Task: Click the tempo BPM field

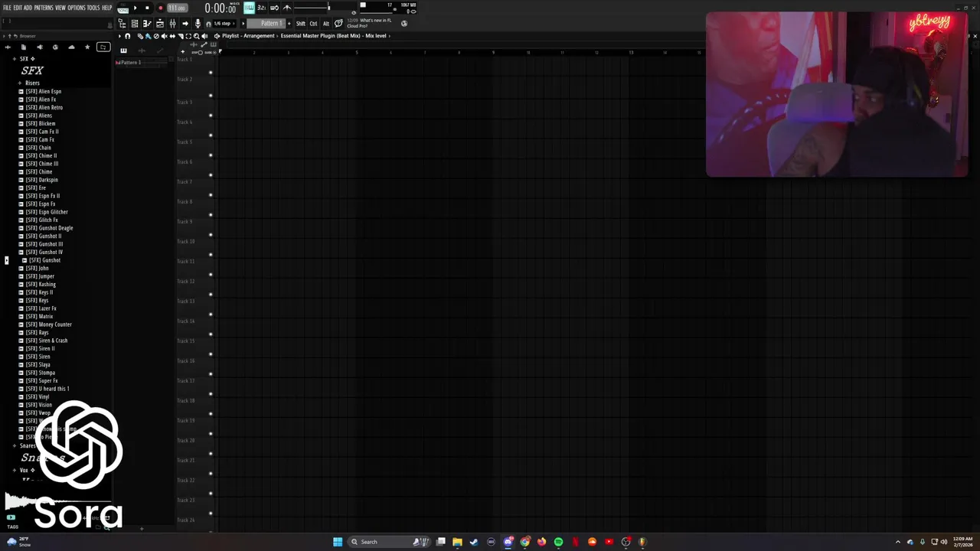Action: 177,8
